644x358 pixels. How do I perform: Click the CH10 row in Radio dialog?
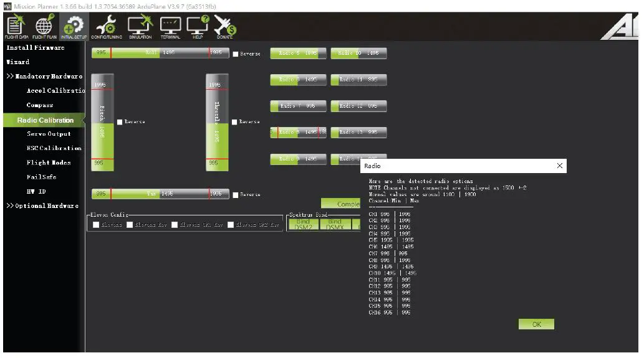click(392, 273)
